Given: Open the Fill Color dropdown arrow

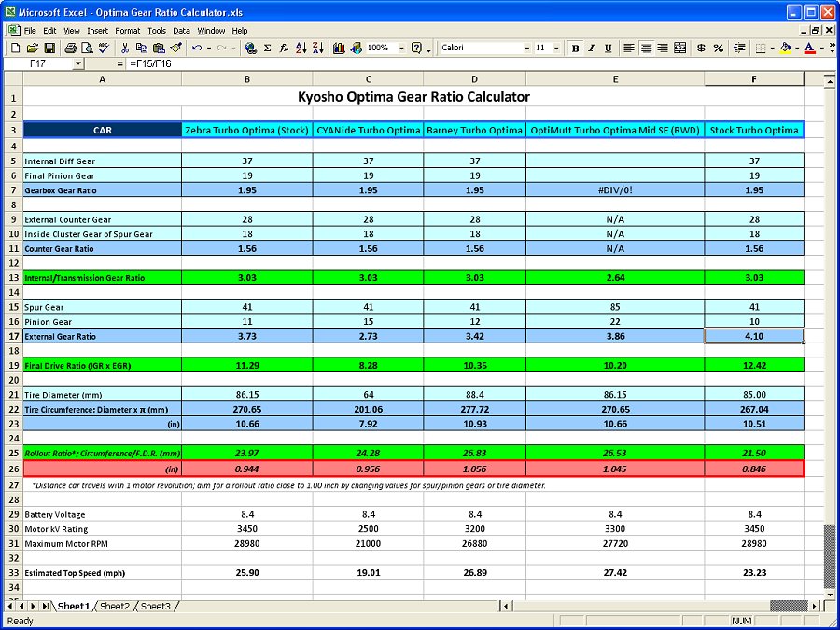Looking at the screenshot, I should [x=797, y=49].
